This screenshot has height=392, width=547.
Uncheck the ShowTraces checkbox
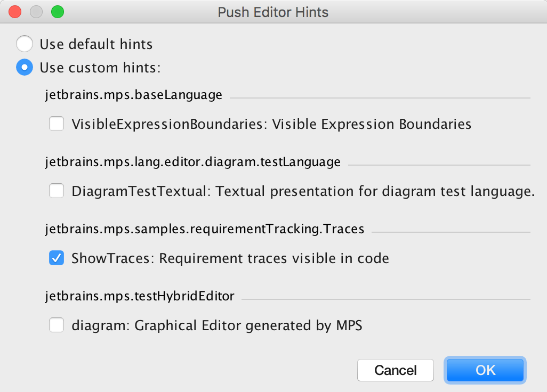tap(57, 258)
